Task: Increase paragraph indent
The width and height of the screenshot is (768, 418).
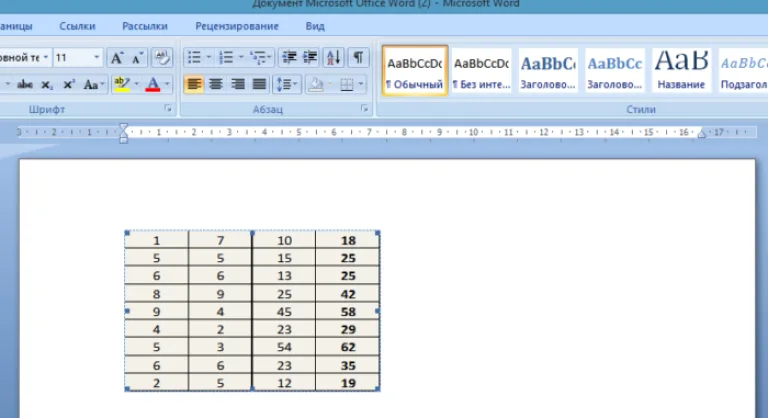Action: (310, 58)
